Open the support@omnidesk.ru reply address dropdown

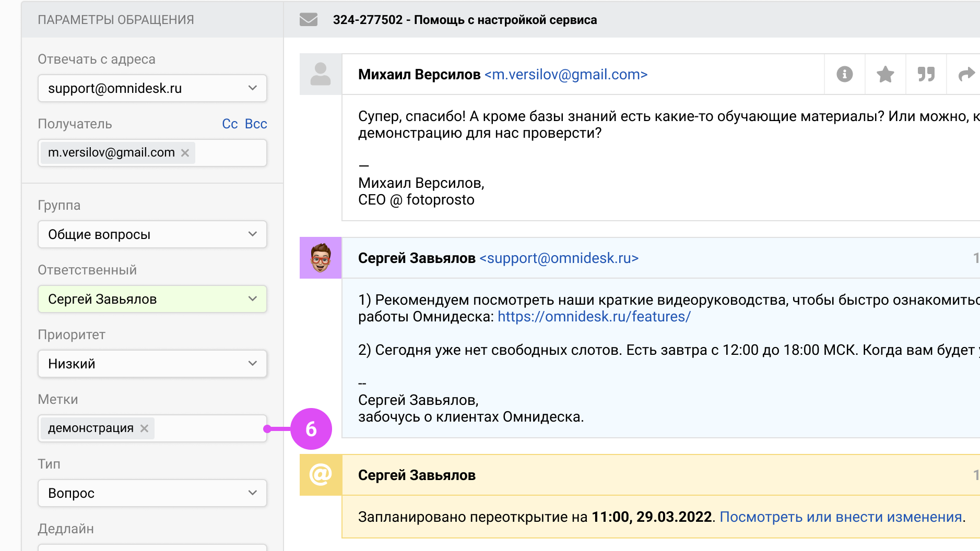pos(152,88)
